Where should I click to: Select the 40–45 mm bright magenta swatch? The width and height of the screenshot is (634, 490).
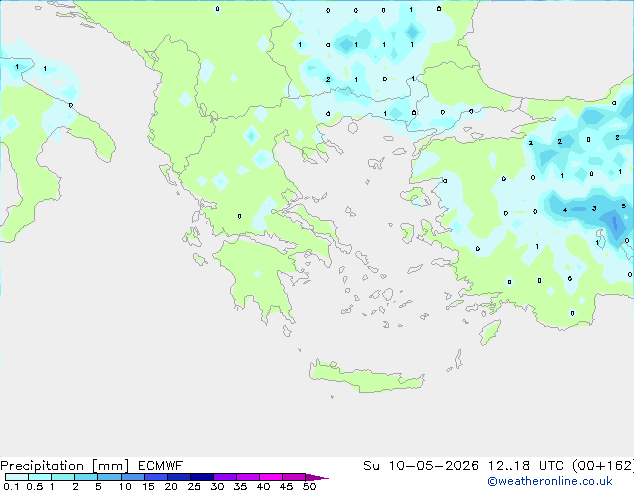tap(271, 477)
